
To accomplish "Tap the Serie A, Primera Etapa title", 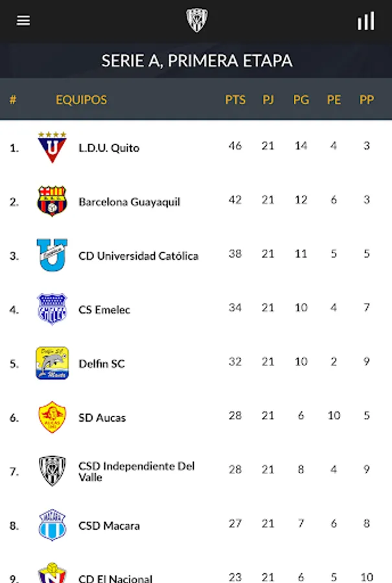I will point(196,61).
